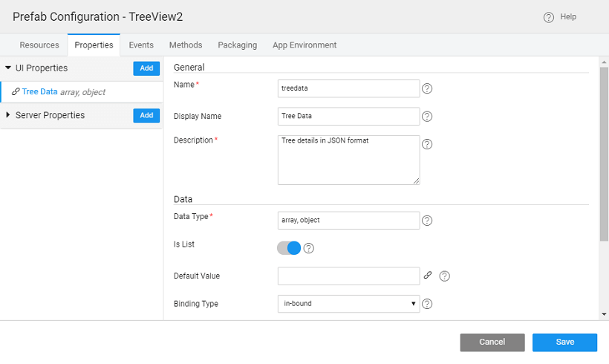Click the help icon after Default Value bind icon
This screenshot has width=609, height=364.
point(445,276)
